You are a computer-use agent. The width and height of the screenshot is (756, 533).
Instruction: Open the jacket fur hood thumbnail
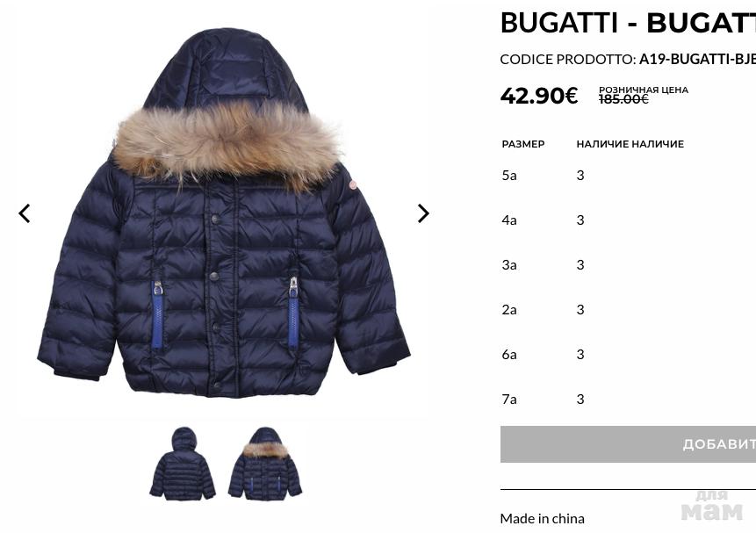pos(264,463)
